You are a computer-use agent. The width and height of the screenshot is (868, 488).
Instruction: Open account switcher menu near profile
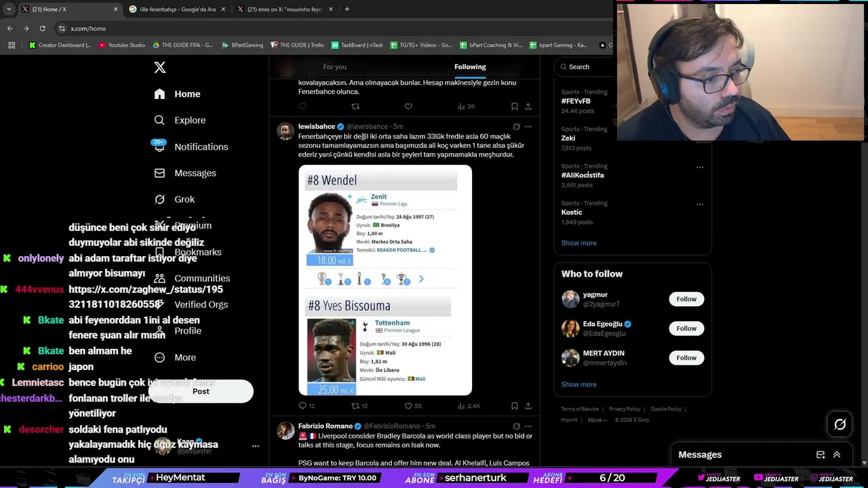click(255, 446)
